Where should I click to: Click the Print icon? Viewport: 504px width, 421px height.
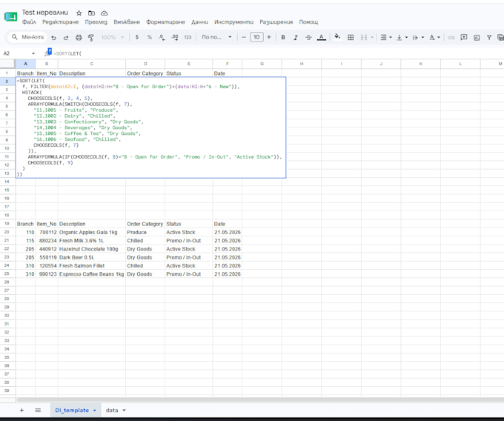point(79,37)
